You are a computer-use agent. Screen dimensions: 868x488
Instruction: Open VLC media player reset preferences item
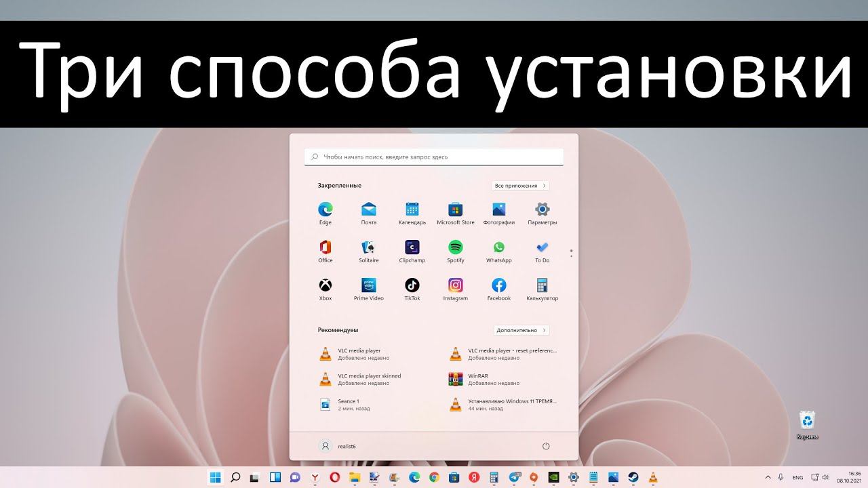point(503,354)
